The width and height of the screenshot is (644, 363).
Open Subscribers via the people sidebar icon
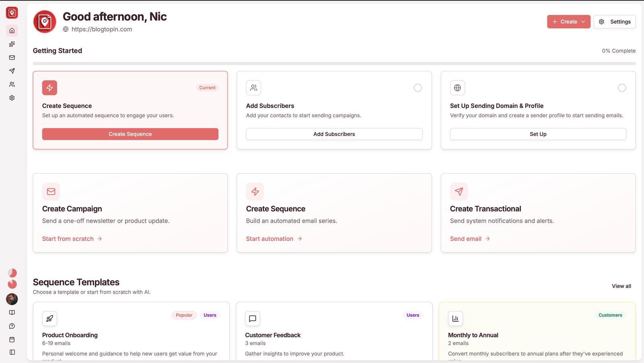click(x=12, y=84)
